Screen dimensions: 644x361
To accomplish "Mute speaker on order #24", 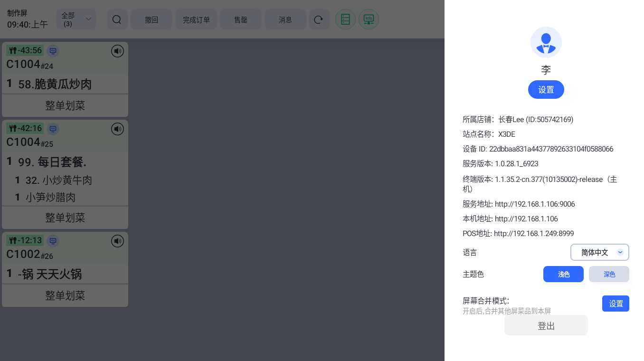I will coord(117,51).
